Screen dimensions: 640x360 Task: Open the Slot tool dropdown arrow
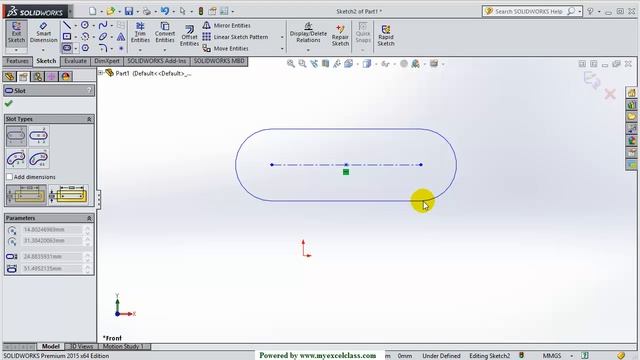tap(76, 49)
